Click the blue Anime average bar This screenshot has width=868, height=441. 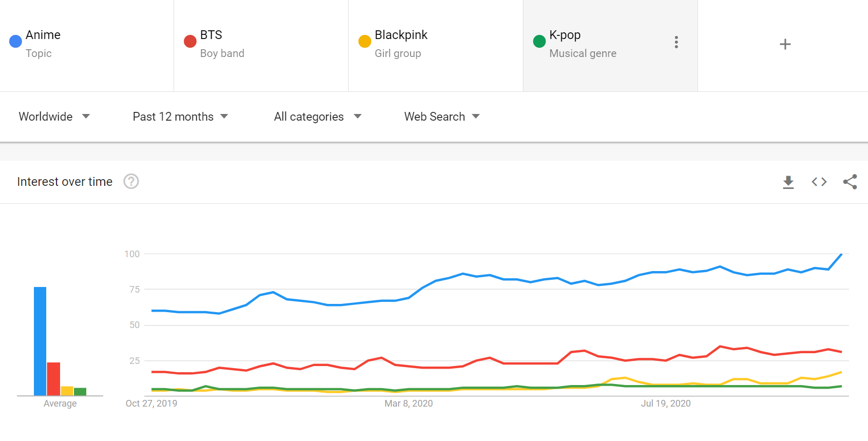[x=40, y=341]
